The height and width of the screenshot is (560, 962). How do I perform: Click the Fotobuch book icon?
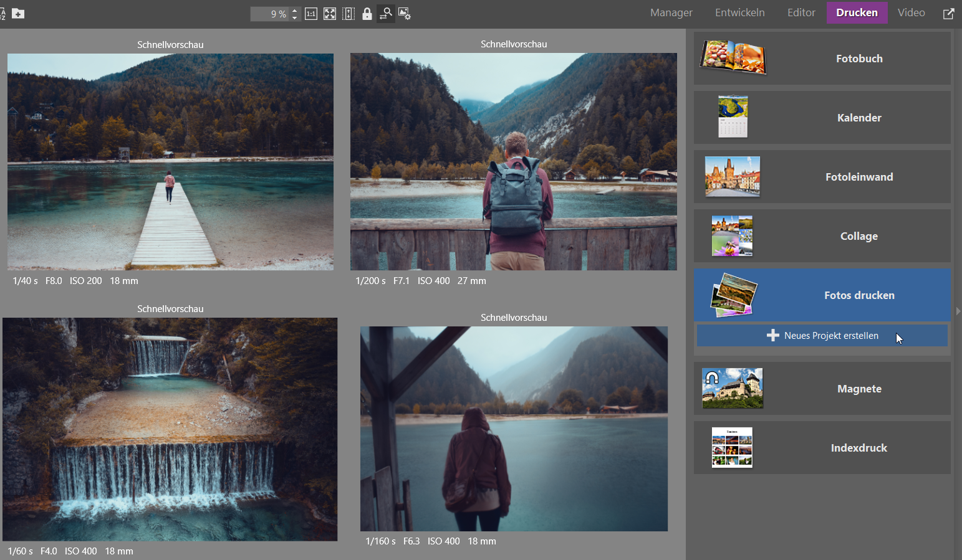733,57
